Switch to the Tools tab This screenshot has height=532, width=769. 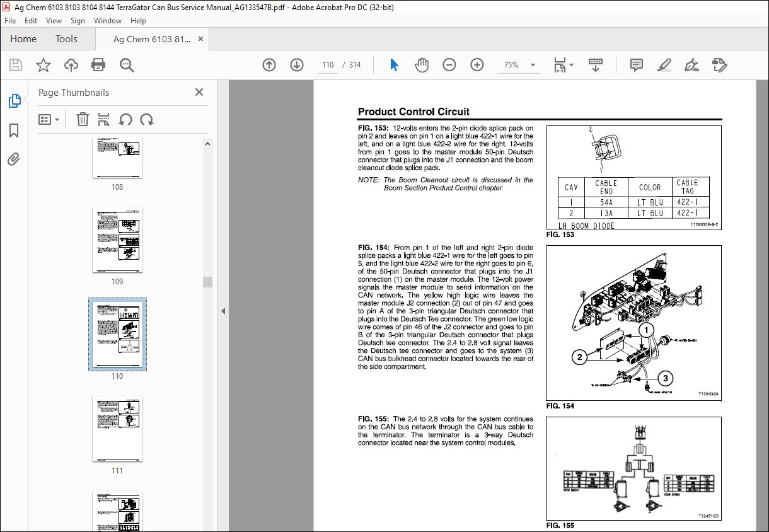coord(66,39)
